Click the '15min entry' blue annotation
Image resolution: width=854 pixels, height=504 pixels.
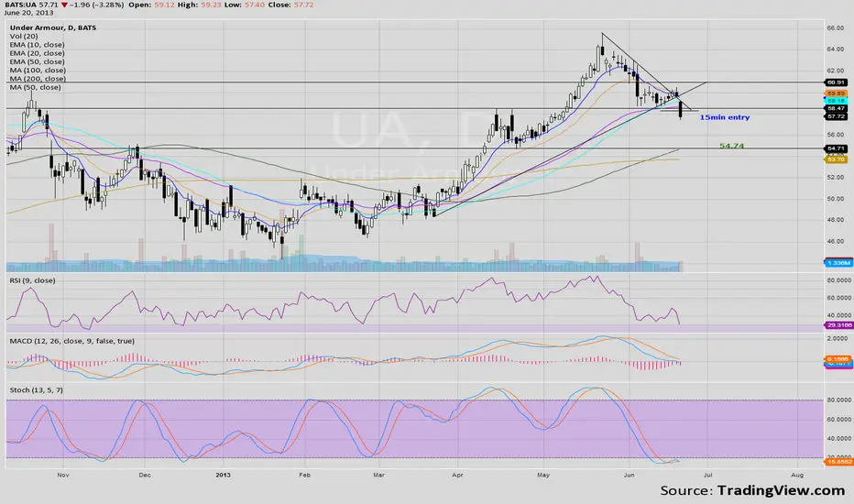point(725,117)
